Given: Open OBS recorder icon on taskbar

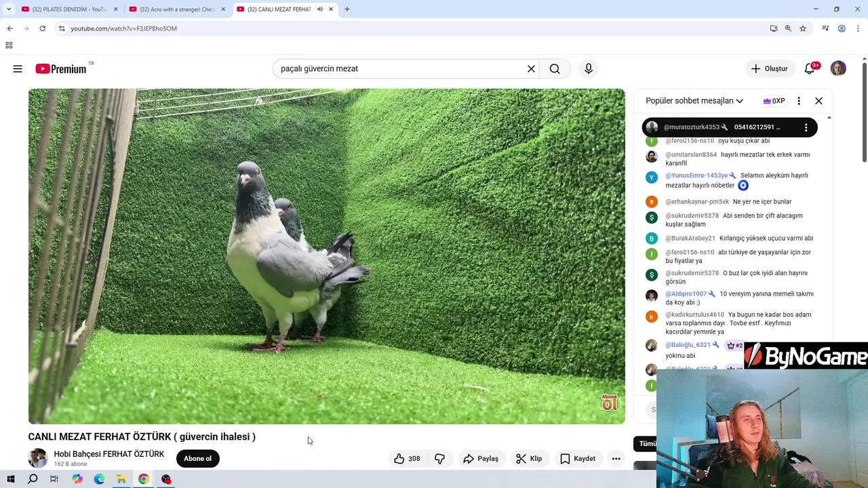Looking at the screenshot, I should pyautogui.click(x=166, y=479).
